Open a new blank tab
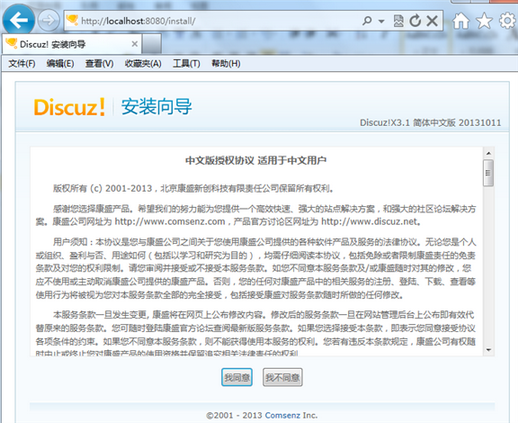The width and height of the screenshot is (518, 423). click(152, 44)
